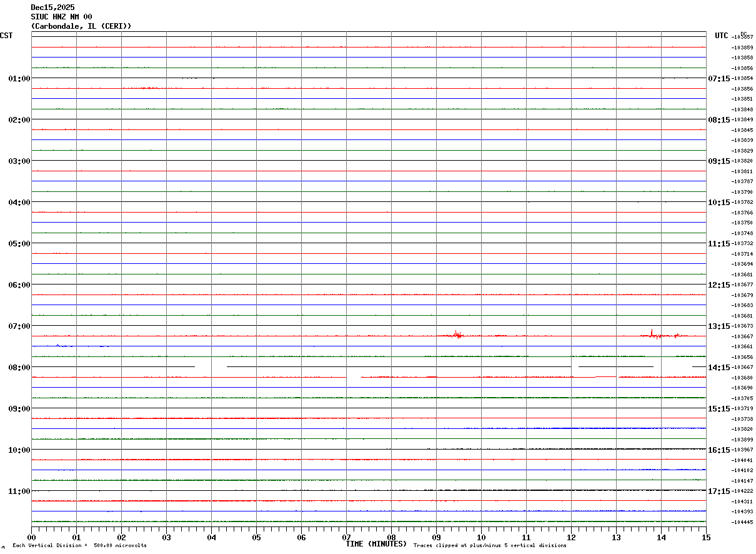Image resolution: width=756 pixels, height=554 pixels.
Task: Click the 03:00 CST hour label
Action: click(x=19, y=161)
